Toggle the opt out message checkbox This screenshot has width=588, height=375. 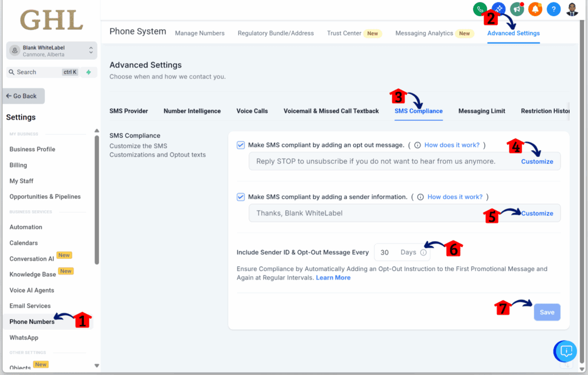coord(241,145)
